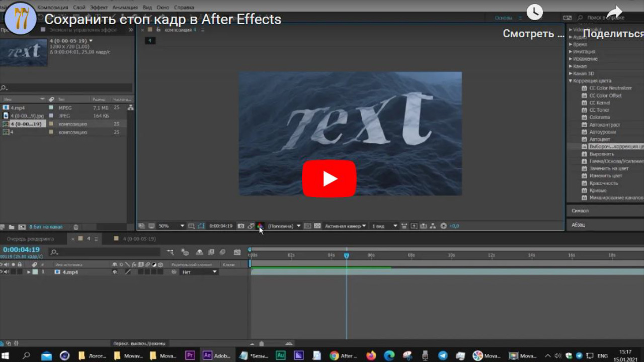The height and width of the screenshot is (362, 644).
Task: Click the current time 0:00:04:19 in viewer
Action: (221, 226)
